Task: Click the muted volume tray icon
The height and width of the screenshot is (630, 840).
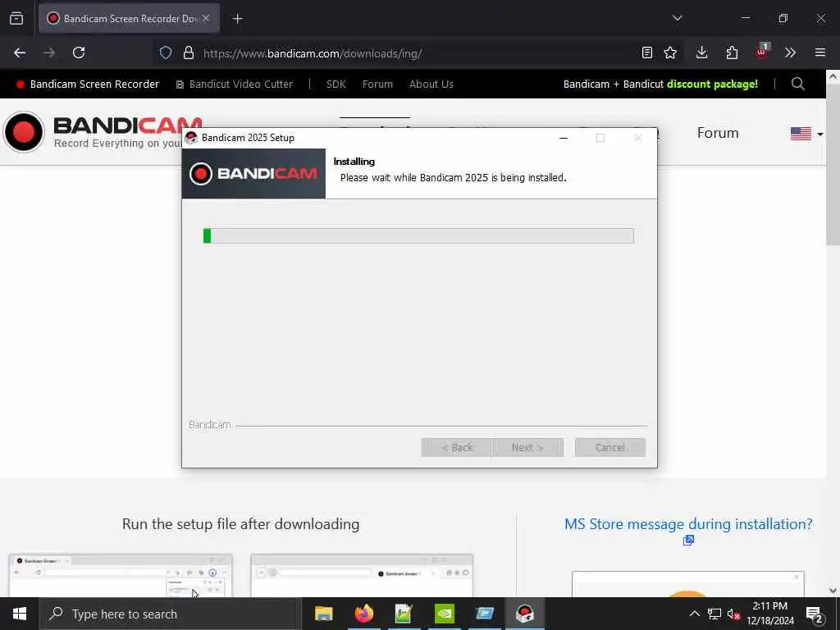Action: [733, 614]
